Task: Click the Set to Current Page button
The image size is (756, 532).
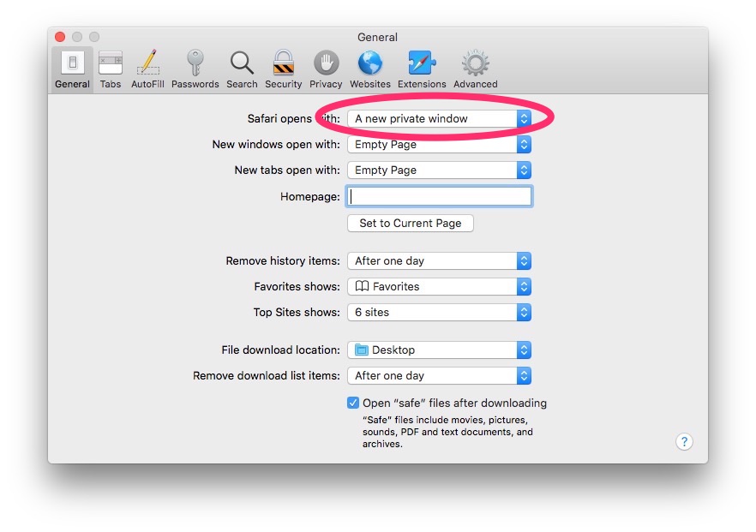Action: pos(411,223)
